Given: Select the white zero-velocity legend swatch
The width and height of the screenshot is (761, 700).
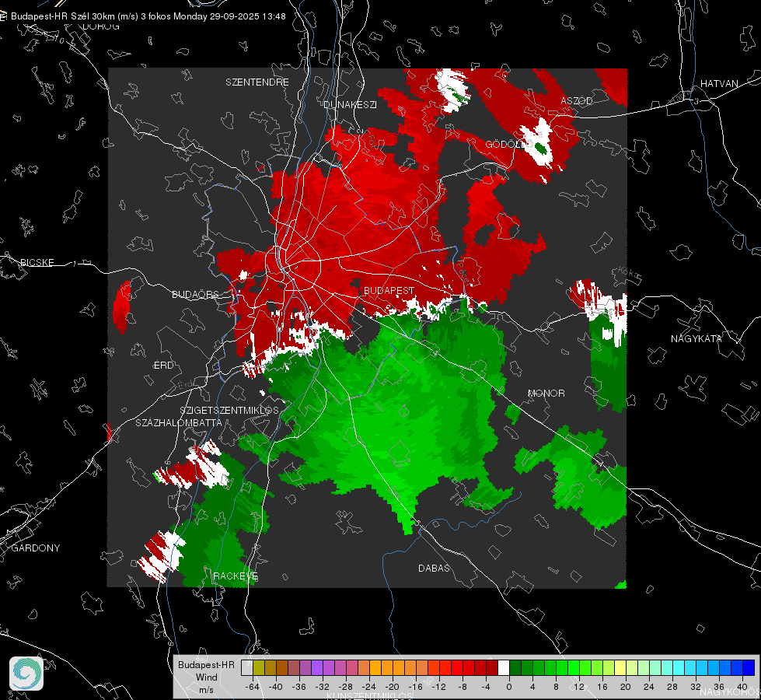Looking at the screenshot, I should coord(504,668).
